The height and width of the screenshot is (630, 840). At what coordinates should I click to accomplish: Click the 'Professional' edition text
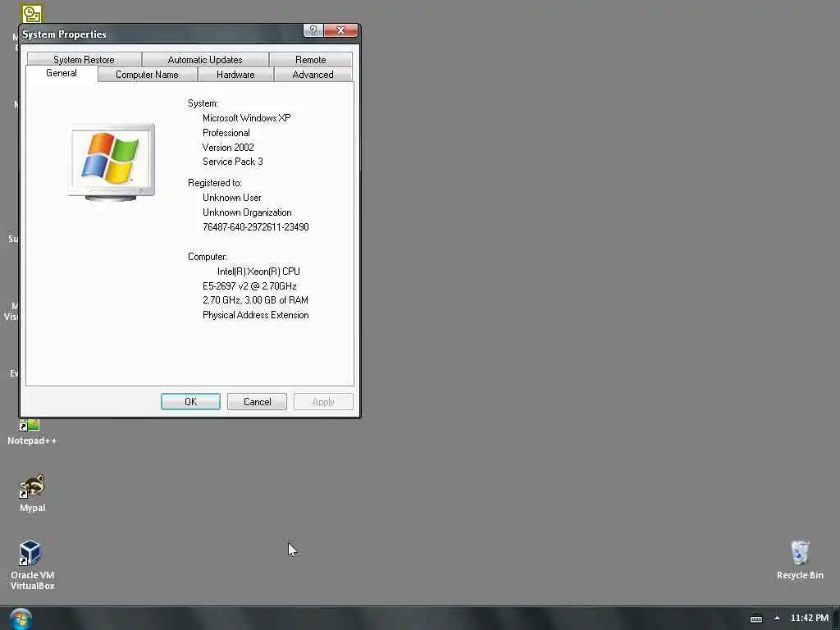226,133
